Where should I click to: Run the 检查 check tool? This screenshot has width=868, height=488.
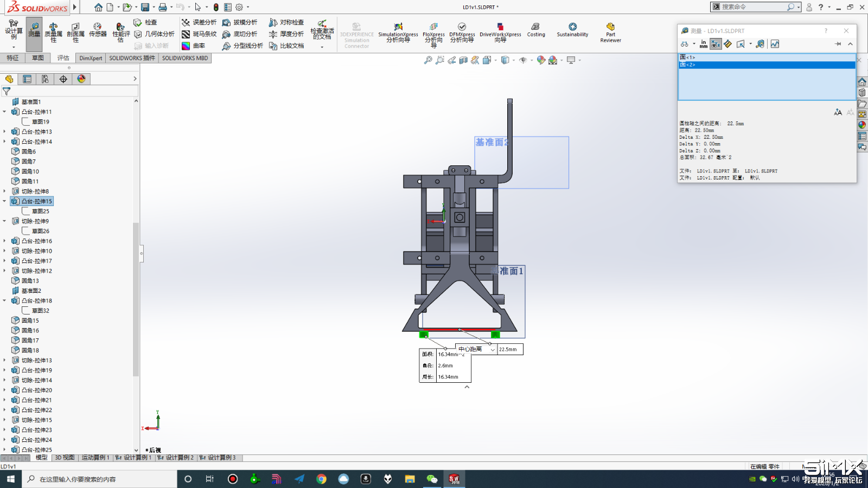pos(145,22)
